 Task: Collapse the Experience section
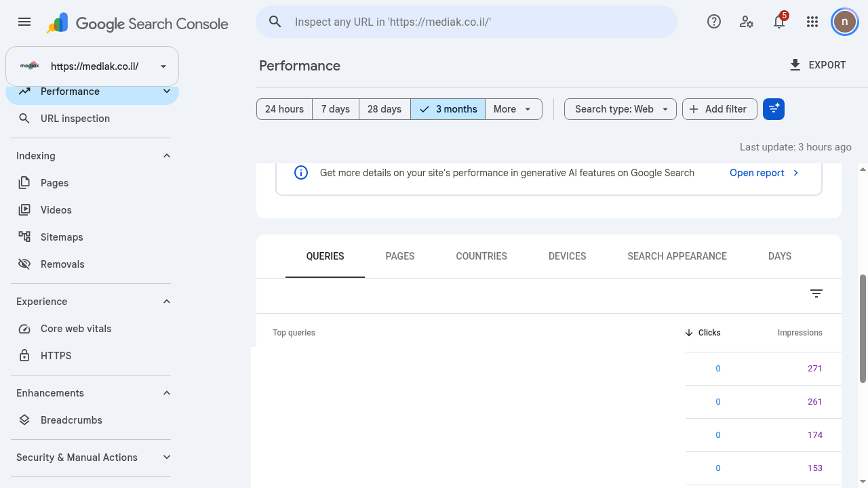(x=167, y=302)
